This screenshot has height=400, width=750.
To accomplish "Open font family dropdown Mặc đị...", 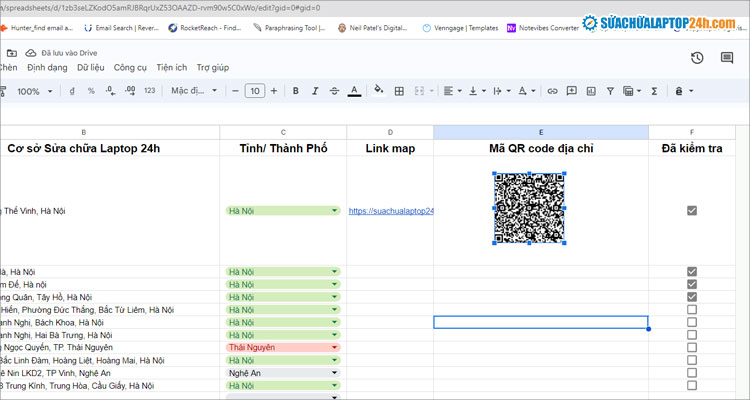I will [x=194, y=90].
